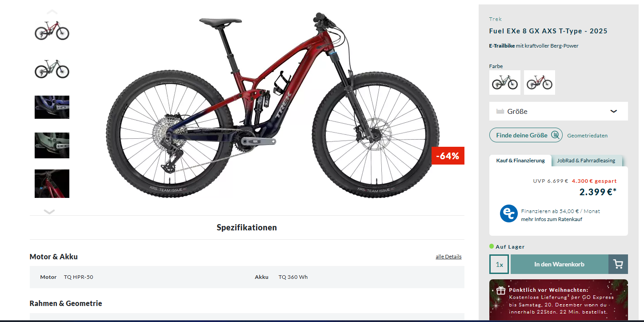Click the easyCredit financing logo icon

[x=508, y=213]
